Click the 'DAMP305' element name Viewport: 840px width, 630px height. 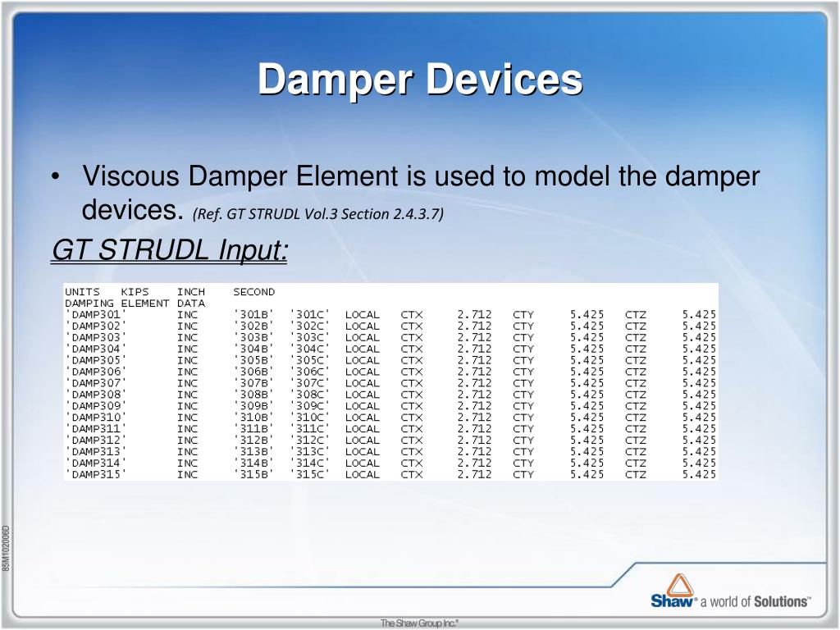tap(96, 360)
